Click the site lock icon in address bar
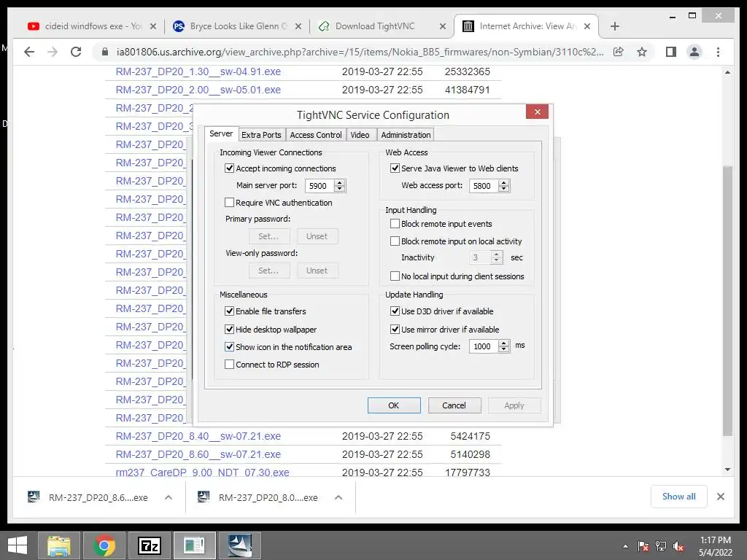 tap(105, 52)
